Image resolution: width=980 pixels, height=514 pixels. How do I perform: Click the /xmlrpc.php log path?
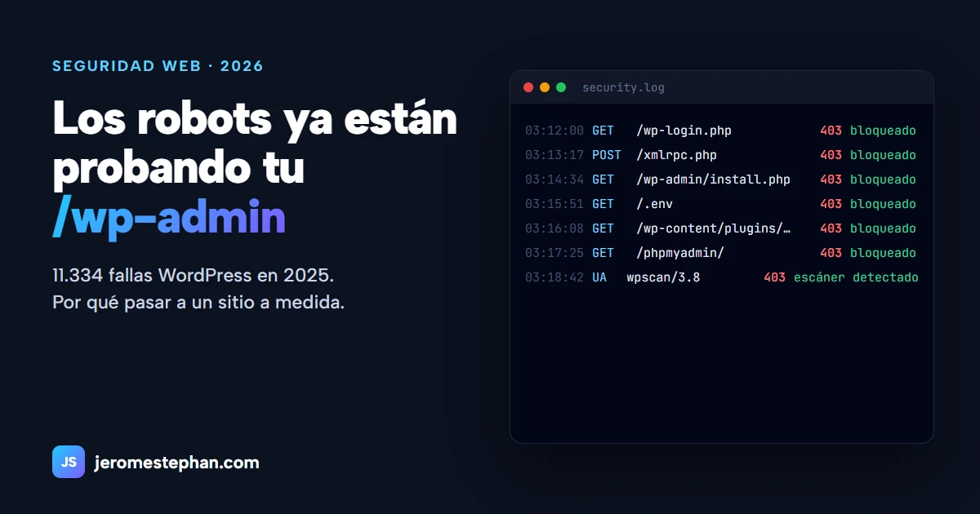676,155
